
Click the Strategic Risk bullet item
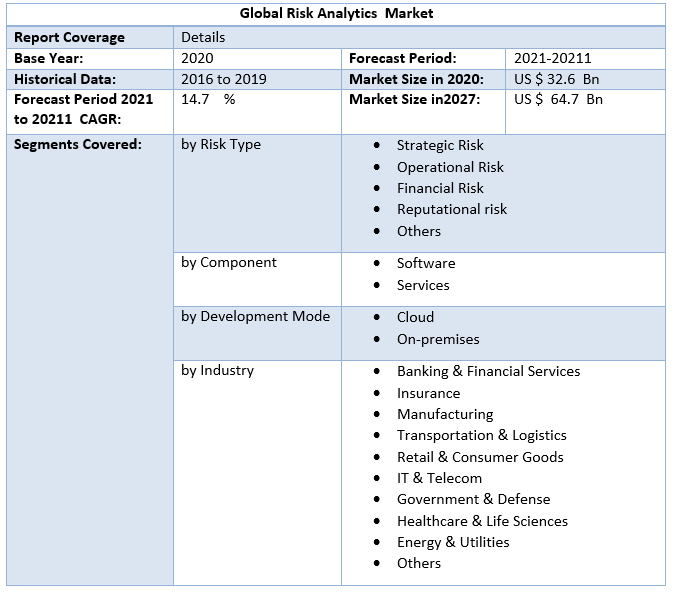click(x=440, y=146)
